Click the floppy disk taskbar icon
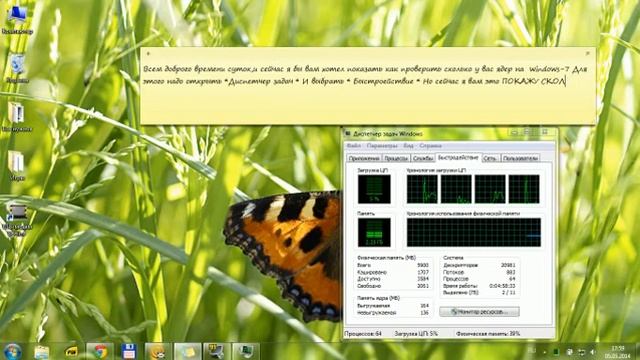 coord(129,351)
